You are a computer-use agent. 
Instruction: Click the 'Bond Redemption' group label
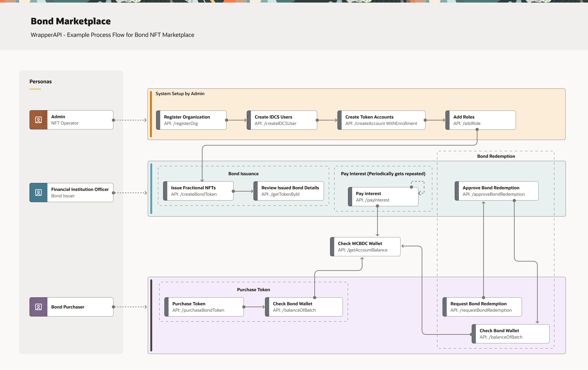[496, 156]
